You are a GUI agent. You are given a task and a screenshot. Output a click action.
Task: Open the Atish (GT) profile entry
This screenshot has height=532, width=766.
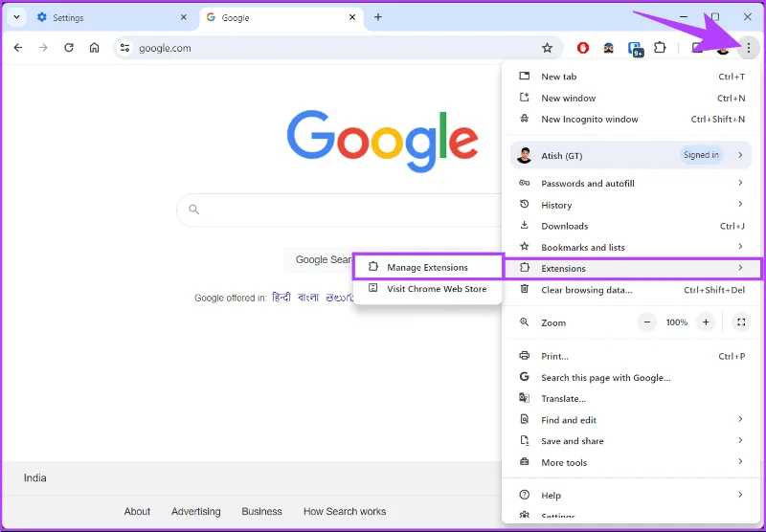coord(631,155)
